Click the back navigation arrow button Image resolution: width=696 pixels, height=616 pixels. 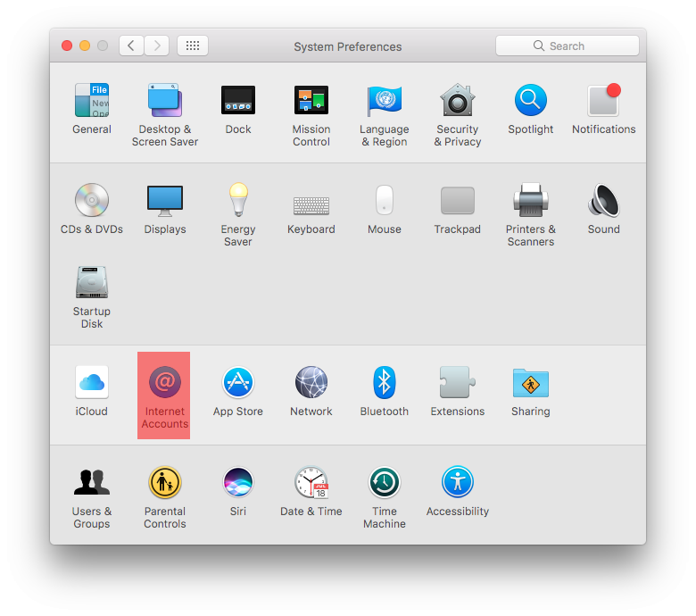tap(131, 46)
